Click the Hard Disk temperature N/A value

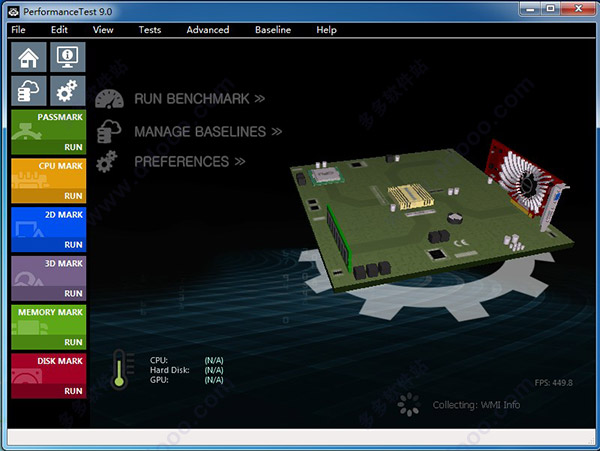tap(214, 370)
